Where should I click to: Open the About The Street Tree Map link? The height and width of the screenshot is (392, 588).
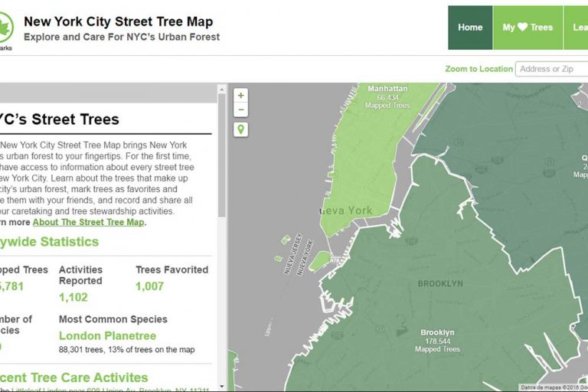(x=88, y=222)
